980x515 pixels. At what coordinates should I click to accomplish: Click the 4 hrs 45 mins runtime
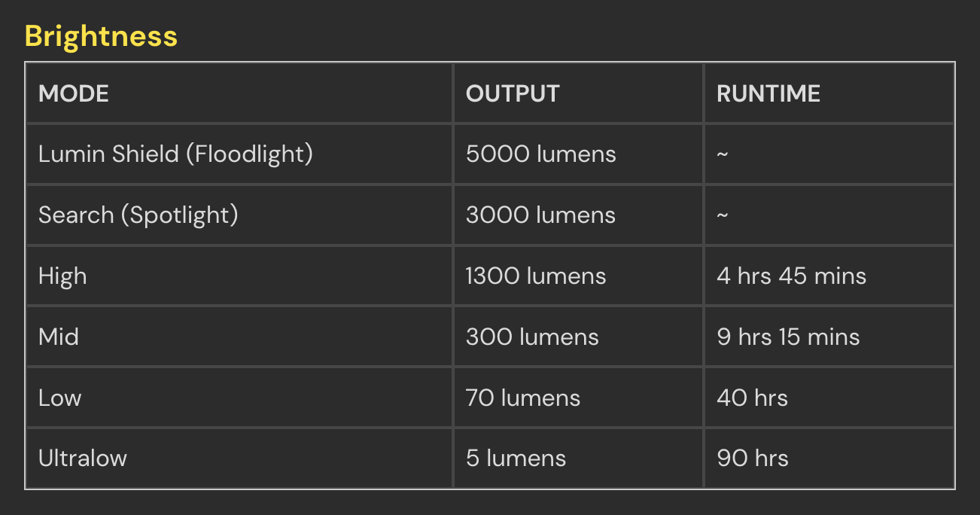792,276
